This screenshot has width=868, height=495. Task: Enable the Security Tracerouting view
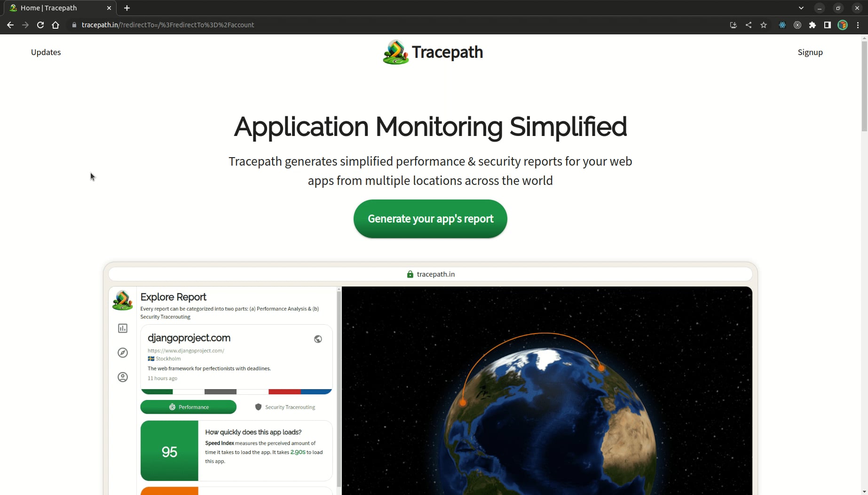(285, 407)
